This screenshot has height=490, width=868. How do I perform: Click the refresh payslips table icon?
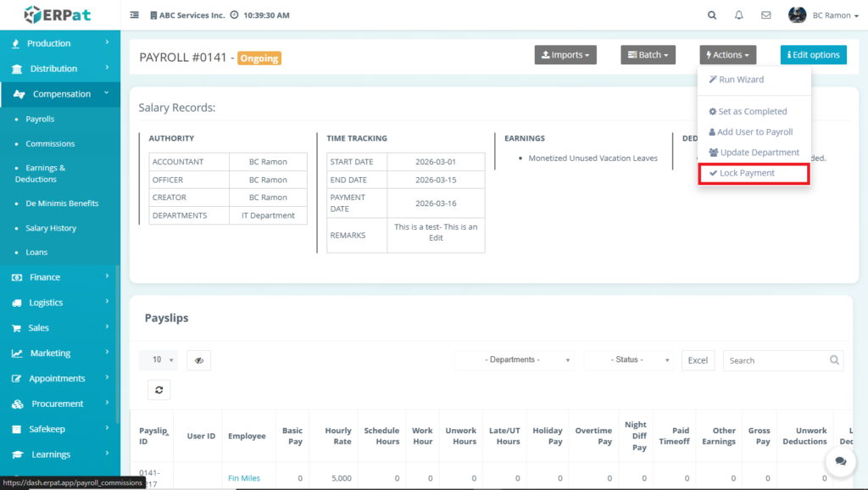159,389
